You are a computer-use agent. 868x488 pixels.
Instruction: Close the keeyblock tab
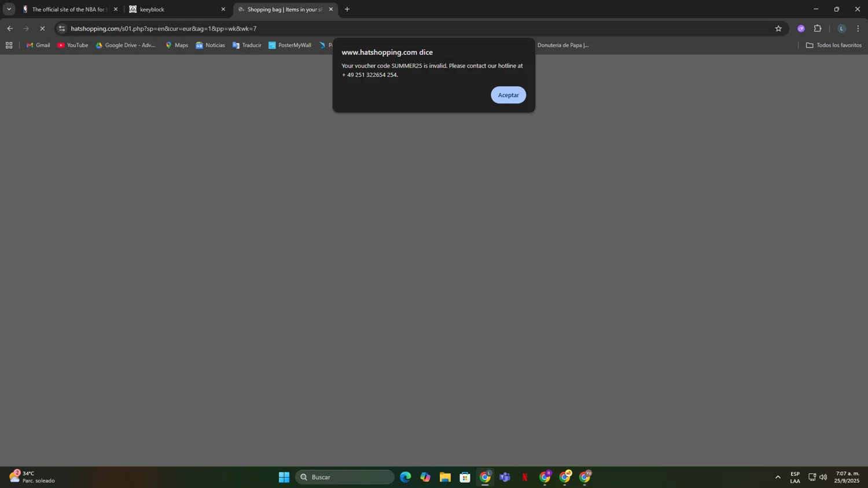[x=223, y=9]
